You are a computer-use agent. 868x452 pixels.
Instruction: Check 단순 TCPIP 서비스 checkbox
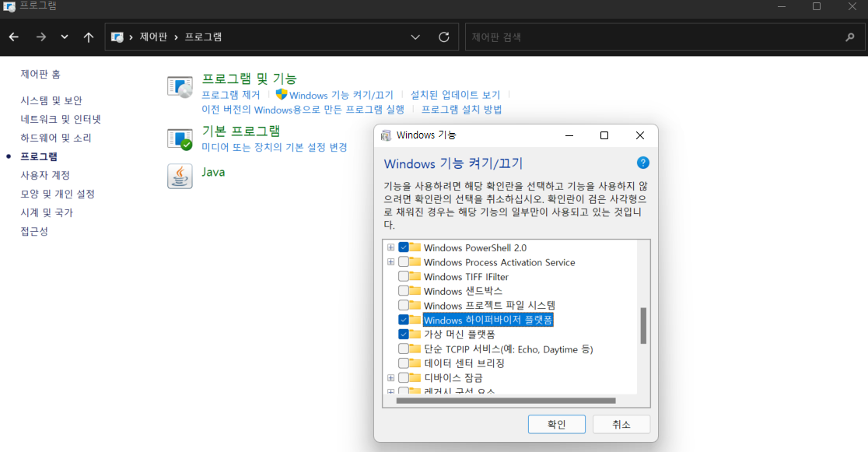[404, 349]
